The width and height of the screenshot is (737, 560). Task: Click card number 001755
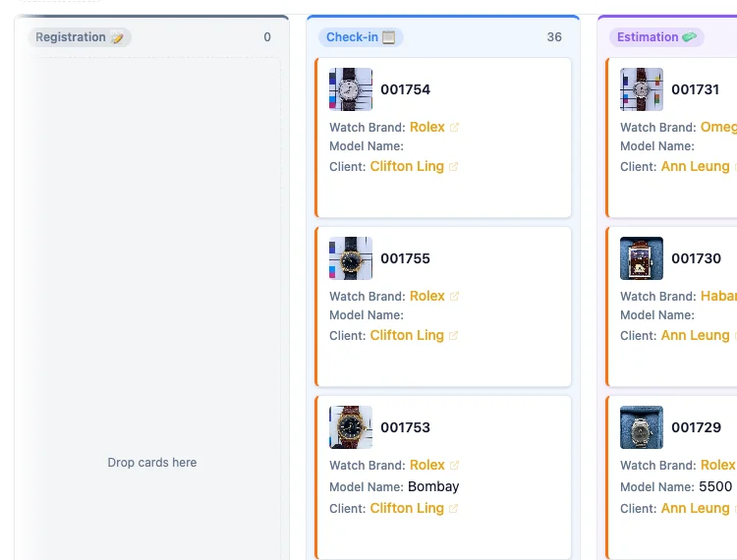[x=405, y=258]
